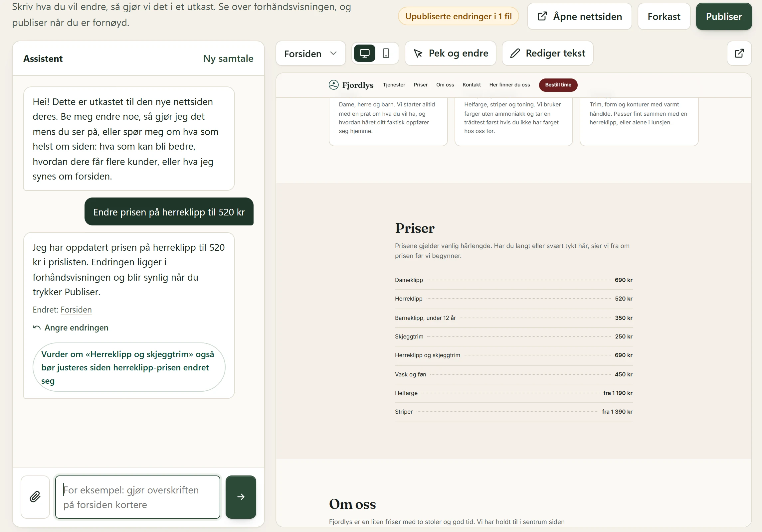Click the Assistent panel title
The height and width of the screenshot is (532, 762).
click(43, 59)
